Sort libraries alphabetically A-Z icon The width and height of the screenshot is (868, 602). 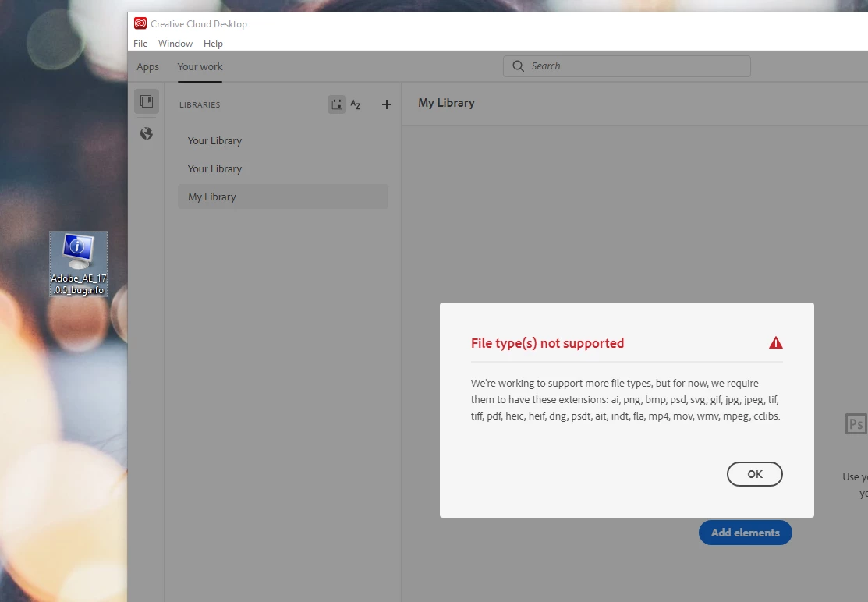(x=356, y=104)
